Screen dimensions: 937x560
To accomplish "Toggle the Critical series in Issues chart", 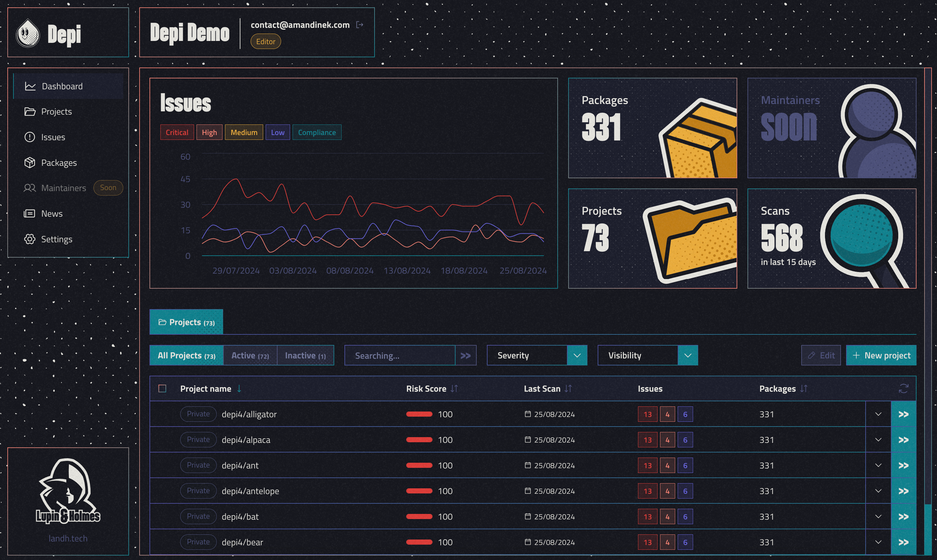I will click(x=177, y=132).
